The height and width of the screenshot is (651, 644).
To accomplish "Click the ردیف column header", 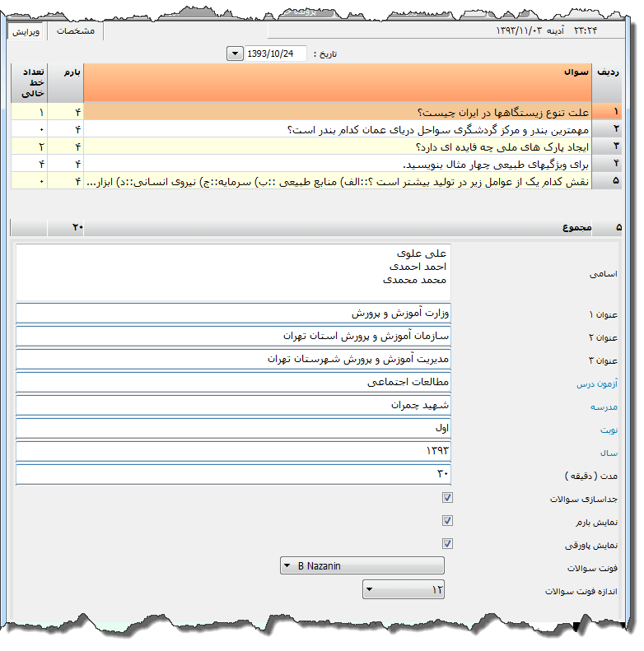I will [x=607, y=82].
